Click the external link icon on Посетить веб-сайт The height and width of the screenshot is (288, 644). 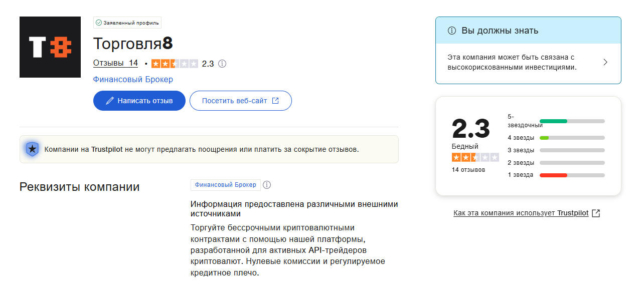pyautogui.click(x=275, y=101)
